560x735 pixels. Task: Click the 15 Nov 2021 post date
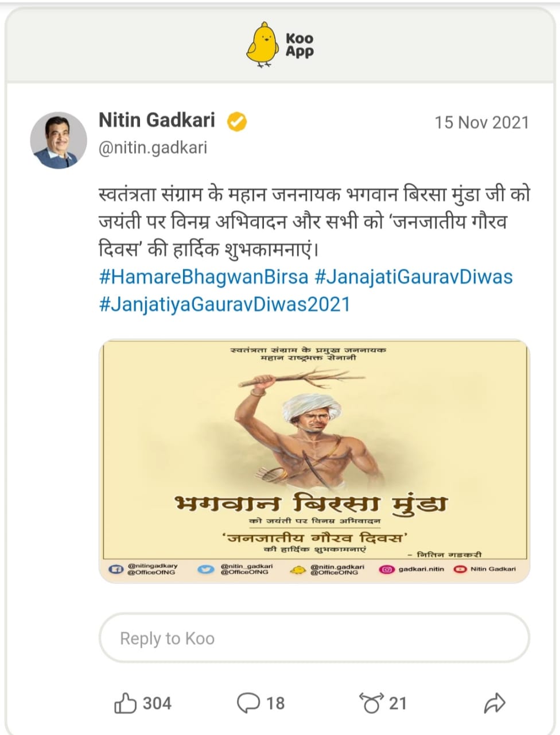[481, 122]
